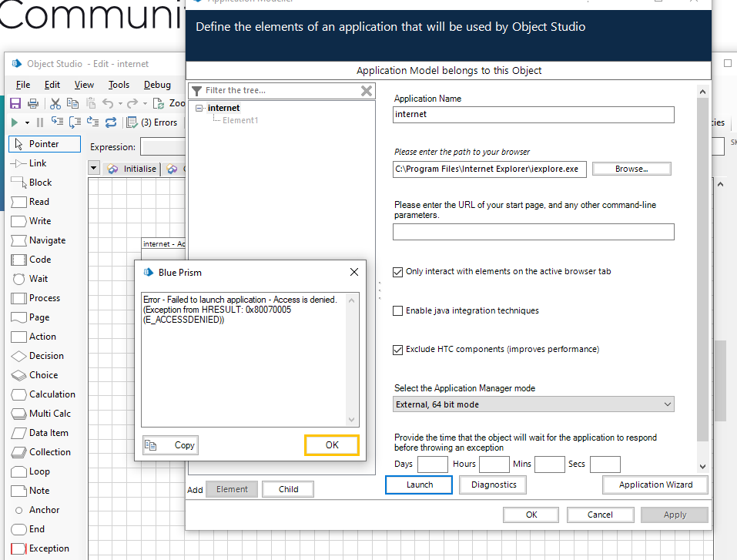Collapse the internet tree node

(x=199, y=109)
